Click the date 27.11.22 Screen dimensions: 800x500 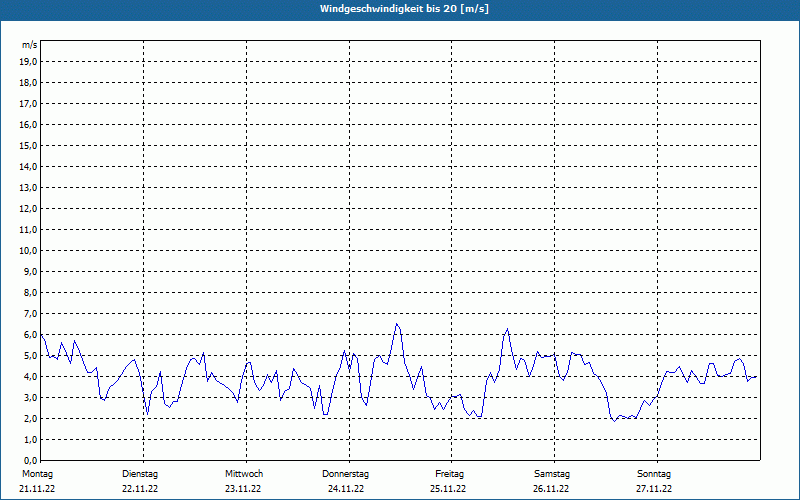coord(654,489)
